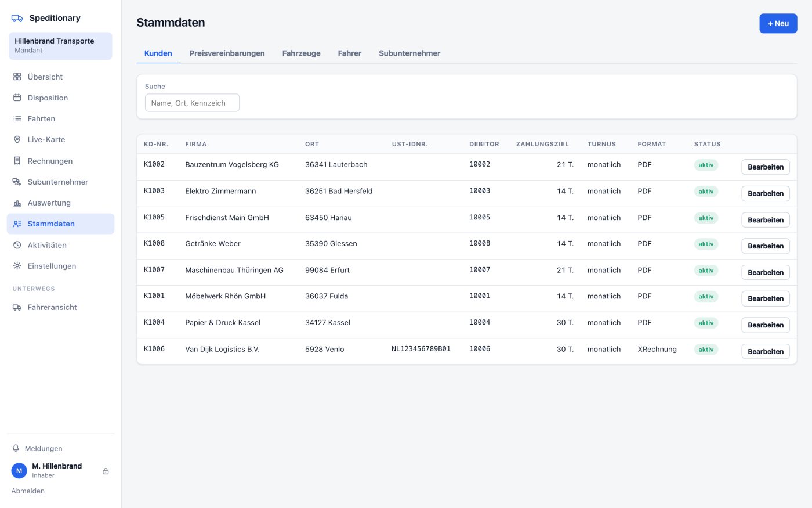Viewport: 812px width, 508px height.
Task: Click Bearbeiten for Elektro Zimmermann
Action: [x=766, y=193]
